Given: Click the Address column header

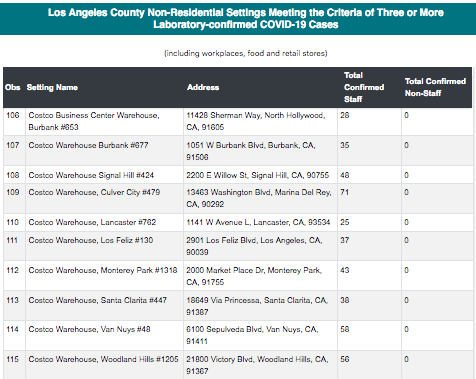Looking at the screenshot, I should pyautogui.click(x=203, y=87).
